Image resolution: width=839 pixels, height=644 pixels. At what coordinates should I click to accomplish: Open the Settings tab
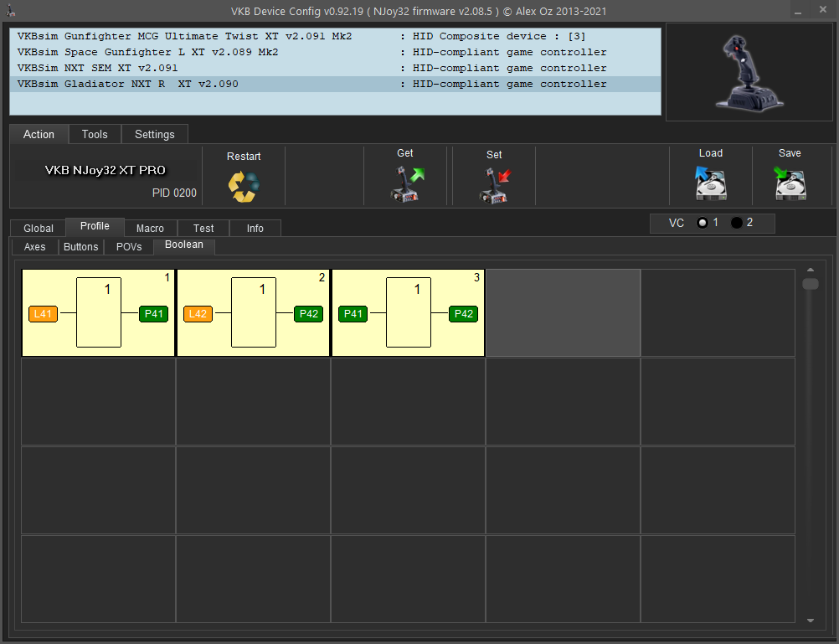pyautogui.click(x=155, y=134)
